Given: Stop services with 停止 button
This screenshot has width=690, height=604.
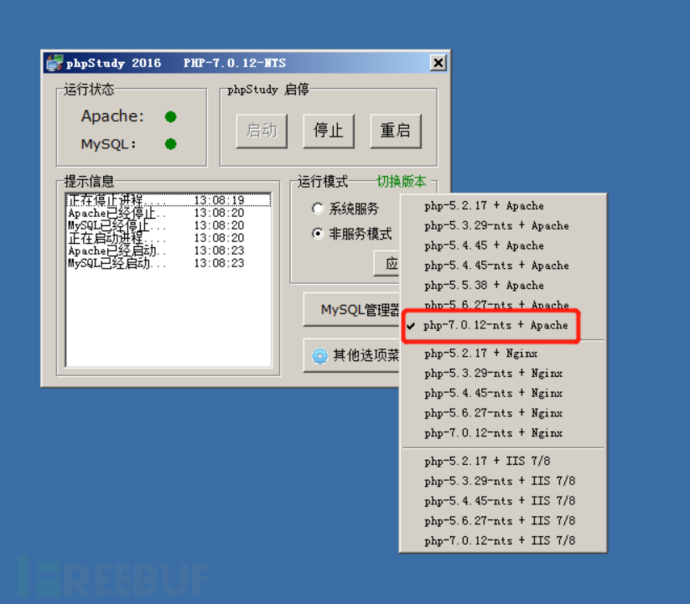Looking at the screenshot, I should [329, 131].
